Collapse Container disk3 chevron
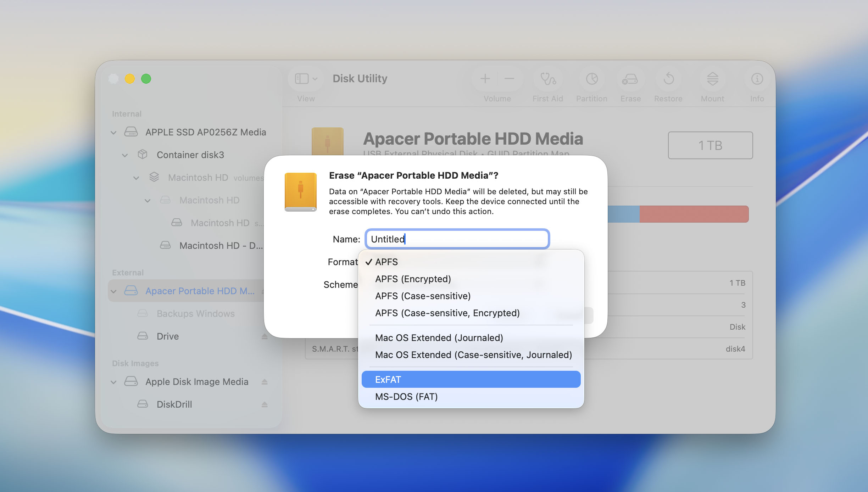The width and height of the screenshot is (868, 492). tap(125, 155)
